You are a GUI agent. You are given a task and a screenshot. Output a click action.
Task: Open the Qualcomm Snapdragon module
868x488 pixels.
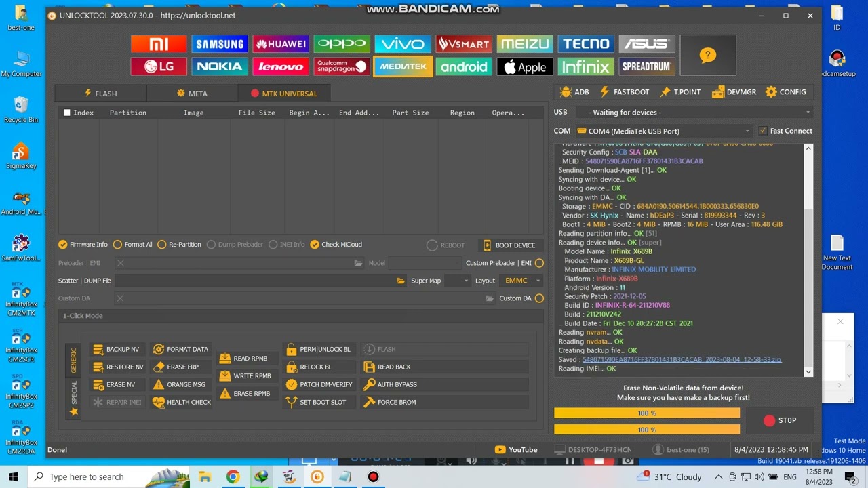pos(342,66)
